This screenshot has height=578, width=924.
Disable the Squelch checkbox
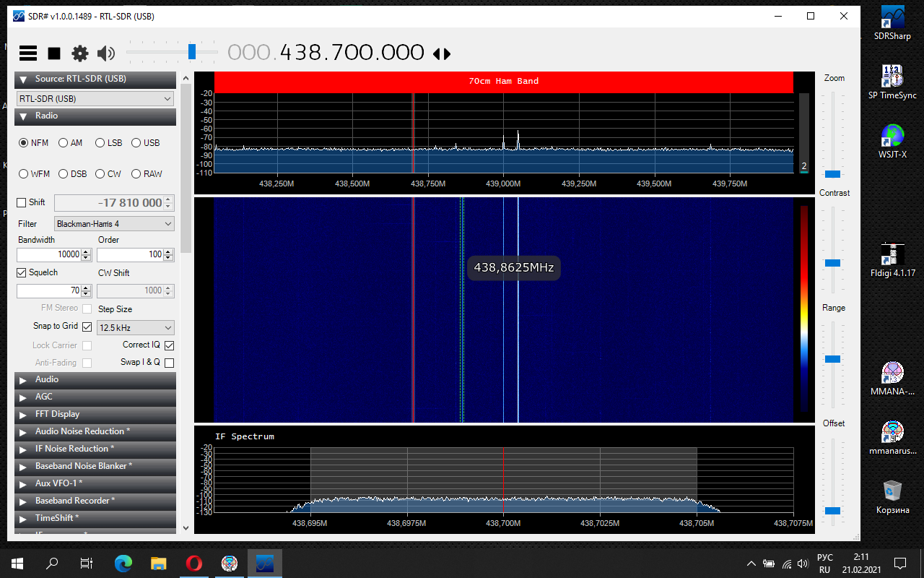coord(22,273)
